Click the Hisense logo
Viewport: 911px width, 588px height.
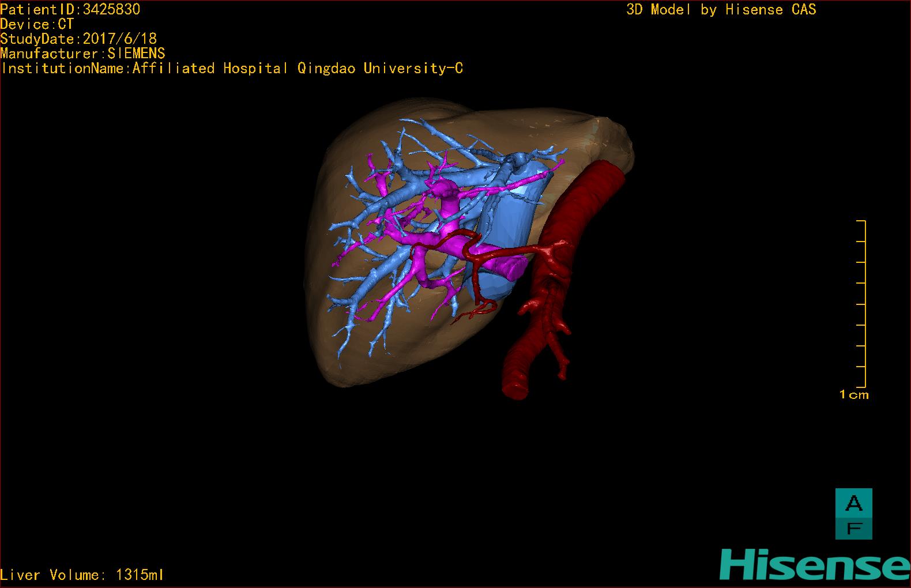815,564
